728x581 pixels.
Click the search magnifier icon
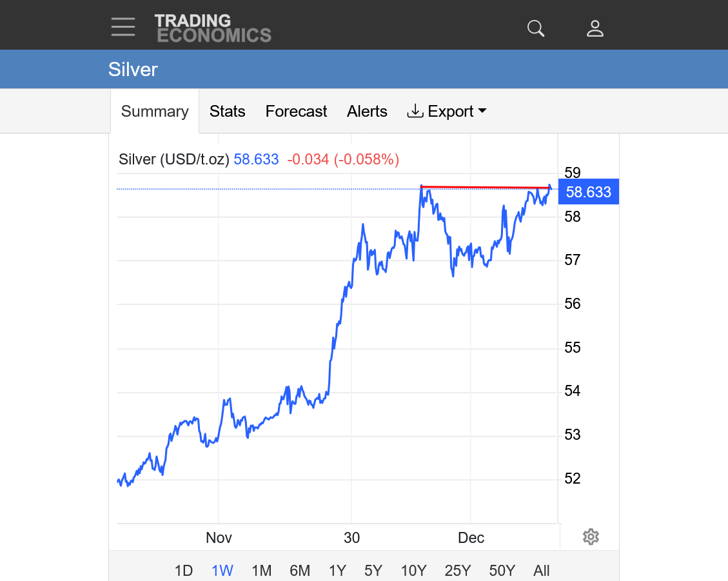click(x=536, y=28)
